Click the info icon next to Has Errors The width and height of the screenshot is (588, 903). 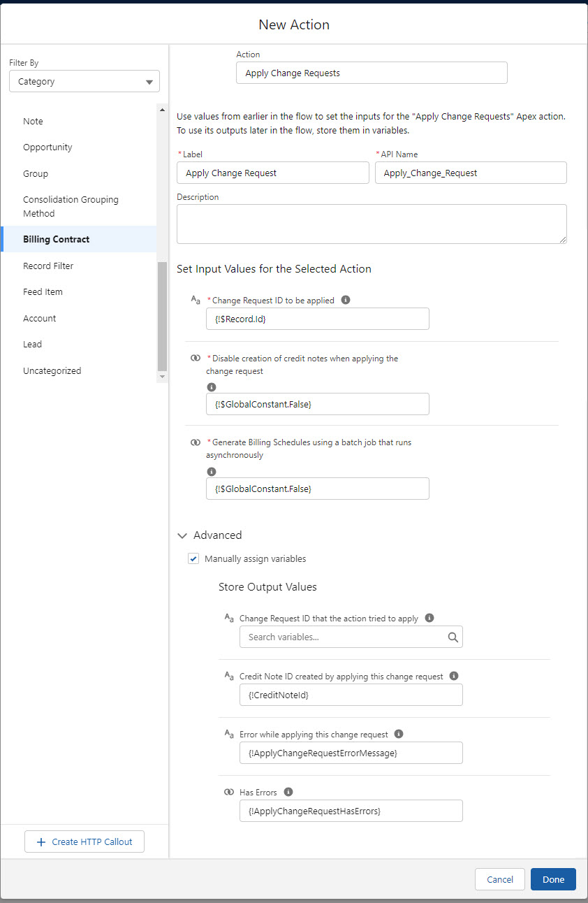(288, 792)
